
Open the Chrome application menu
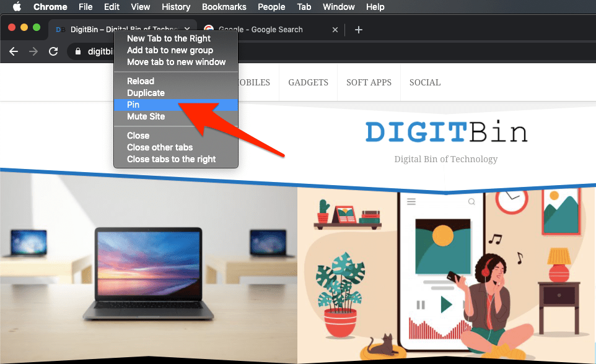(50, 7)
